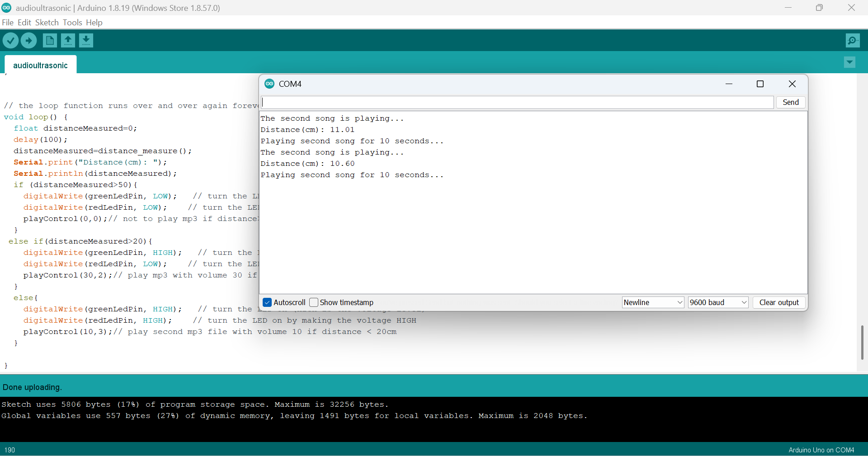Click the Clear output button
This screenshot has height=456, width=868.
point(779,302)
